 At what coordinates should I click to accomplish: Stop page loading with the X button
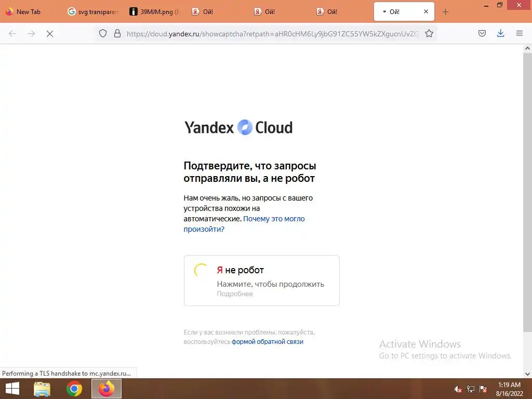(x=50, y=34)
